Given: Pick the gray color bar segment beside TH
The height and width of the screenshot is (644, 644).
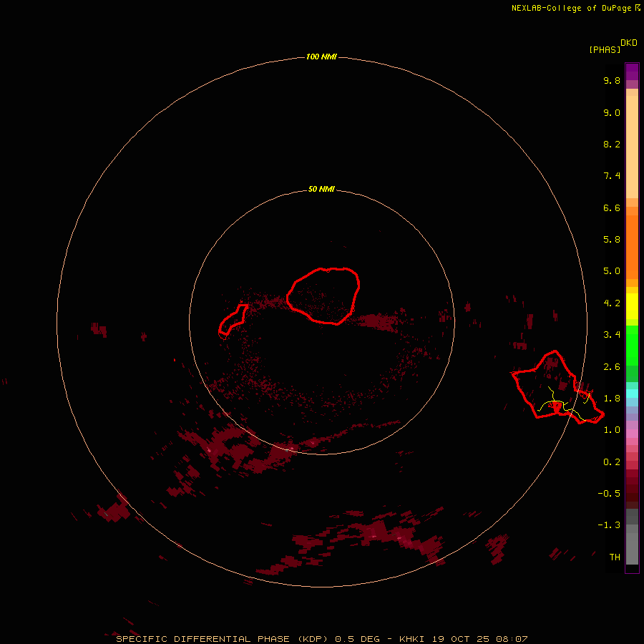Looking at the screenshot, I should click(x=632, y=548).
